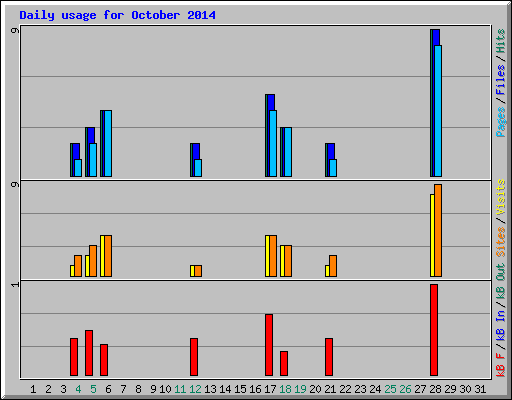512x400 pixels.
Task: Click the cyan Pages bar for day 18
Action: [288, 152]
